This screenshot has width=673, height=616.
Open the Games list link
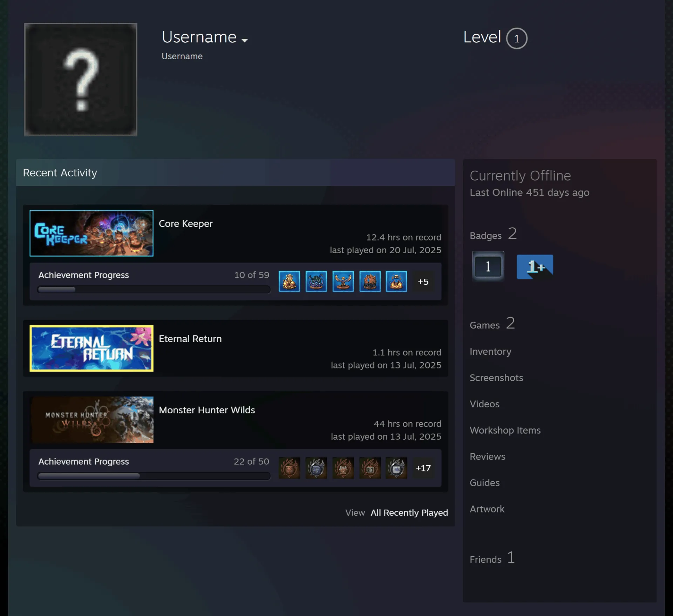tap(492, 324)
